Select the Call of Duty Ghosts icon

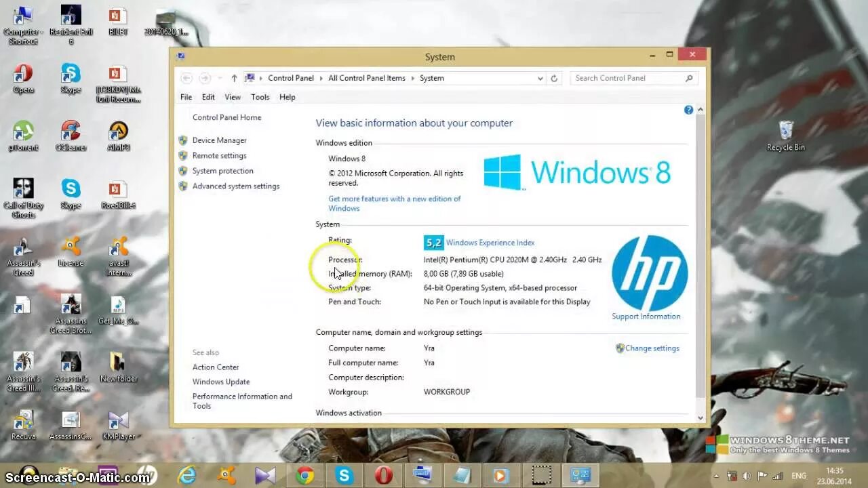pyautogui.click(x=23, y=199)
